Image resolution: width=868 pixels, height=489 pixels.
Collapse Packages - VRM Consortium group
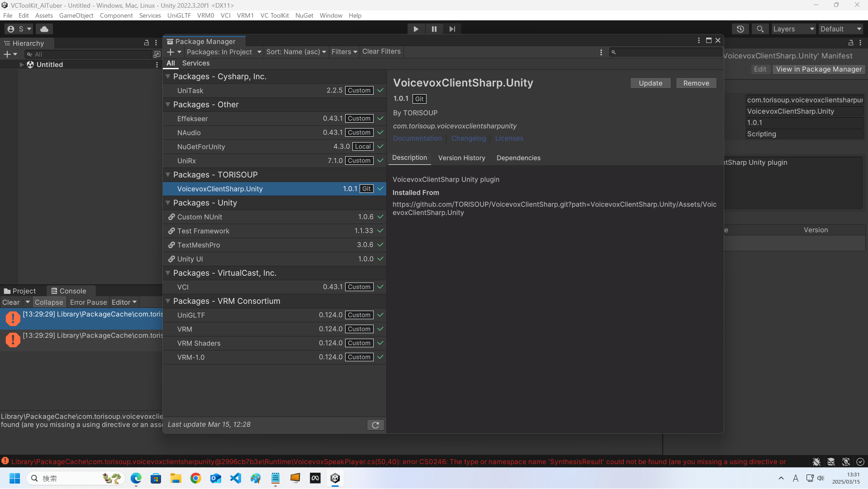(x=168, y=301)
